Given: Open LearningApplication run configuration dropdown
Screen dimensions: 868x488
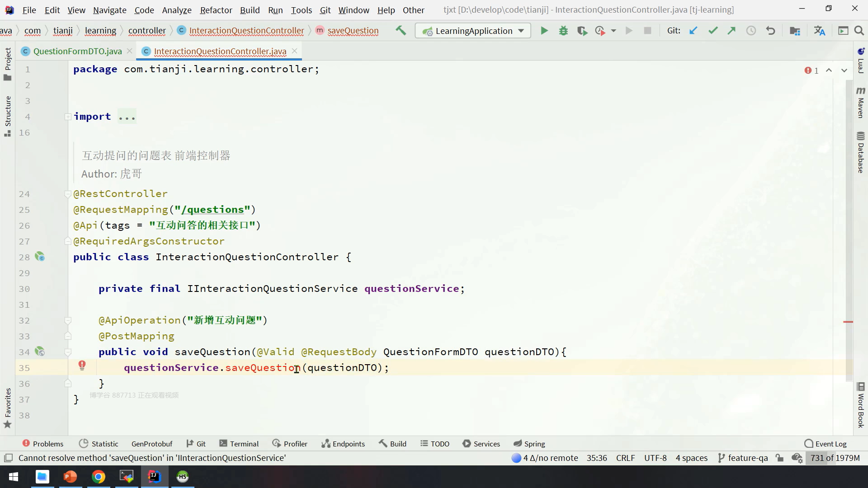Looking at the screenshot, I should [473, 31].
